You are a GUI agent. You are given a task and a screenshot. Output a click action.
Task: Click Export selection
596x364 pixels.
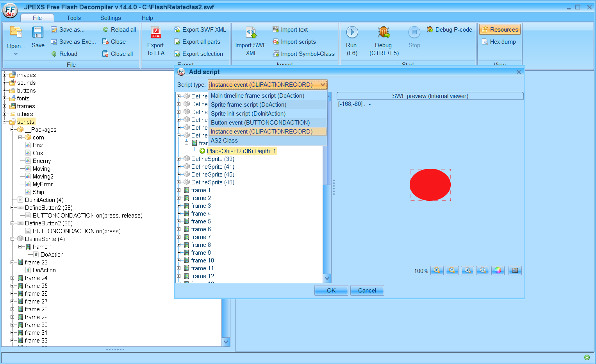pyautogui.click(x=198, y=54)
